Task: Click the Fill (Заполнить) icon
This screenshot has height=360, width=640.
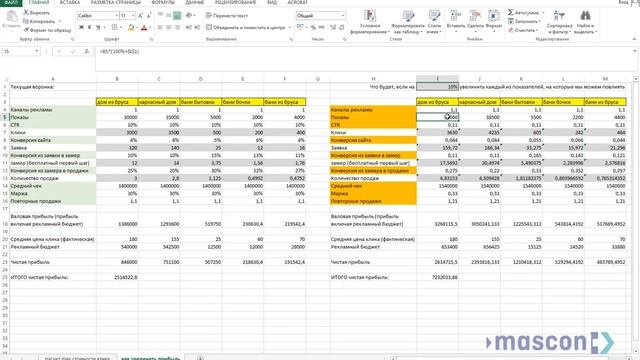Action: (511, 21)
